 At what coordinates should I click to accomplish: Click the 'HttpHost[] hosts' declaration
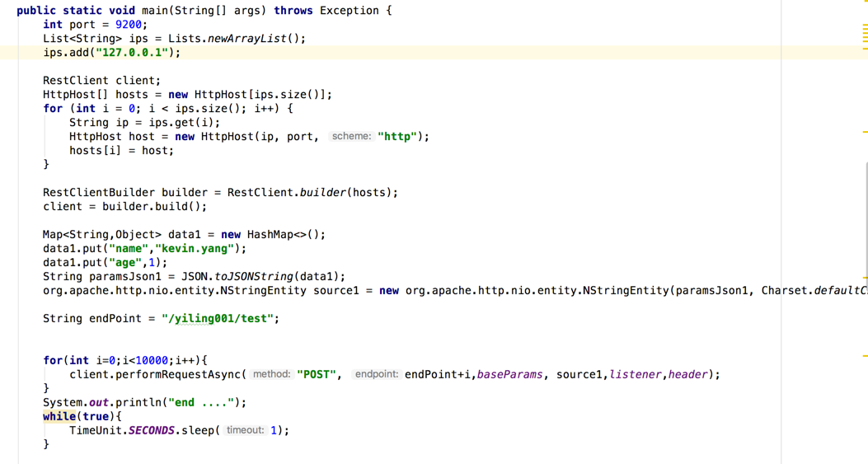[96, 95]
